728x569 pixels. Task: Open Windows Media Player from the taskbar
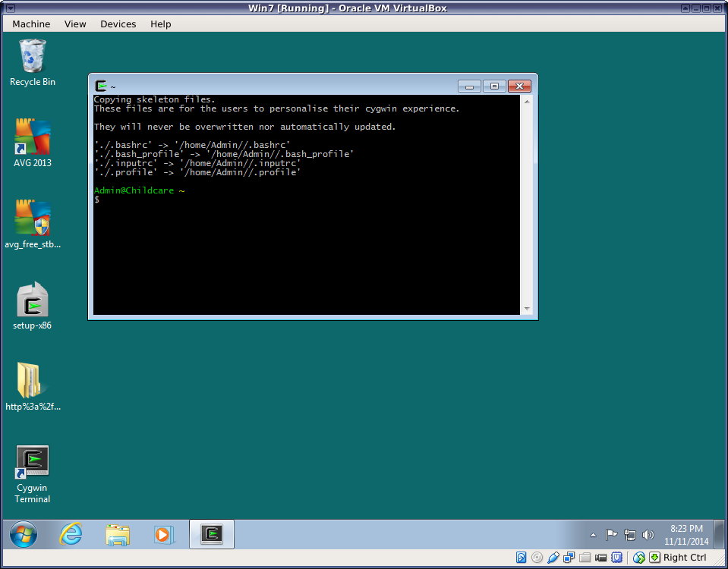tap(163, 534)
